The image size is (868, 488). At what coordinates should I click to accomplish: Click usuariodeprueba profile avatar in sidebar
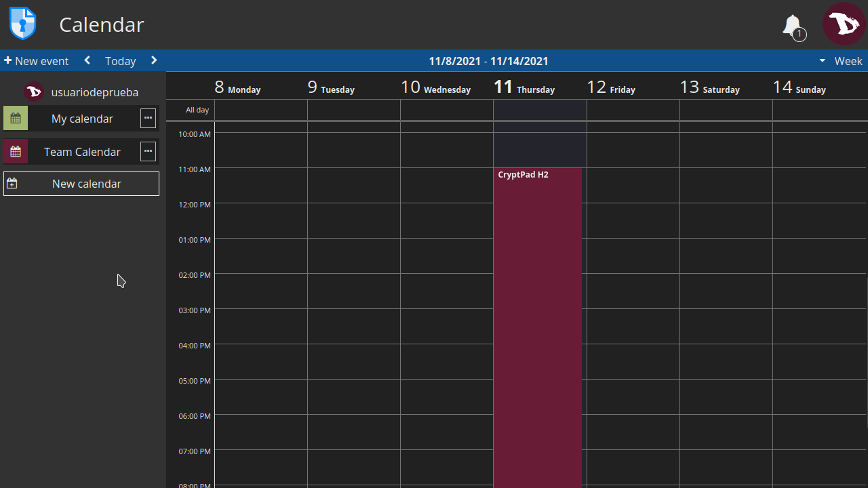click(x=35, y=91)
